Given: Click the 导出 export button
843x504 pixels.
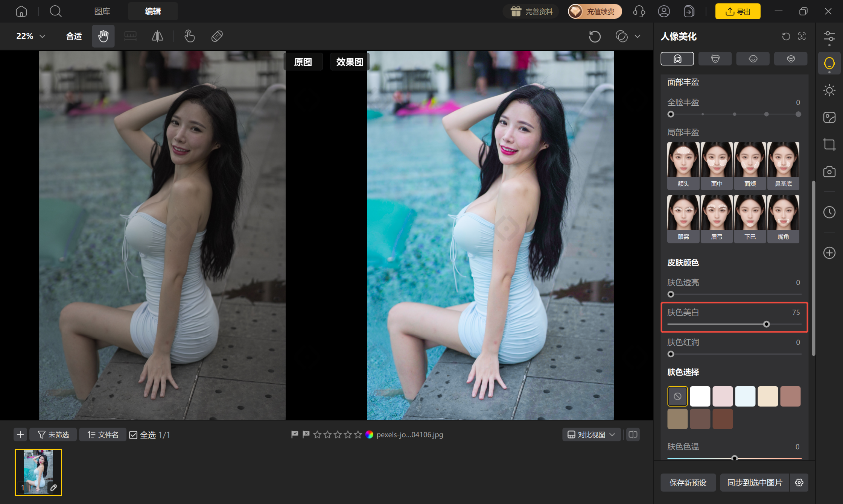Looking at the screenshot, I should click(x=738, y=11).
